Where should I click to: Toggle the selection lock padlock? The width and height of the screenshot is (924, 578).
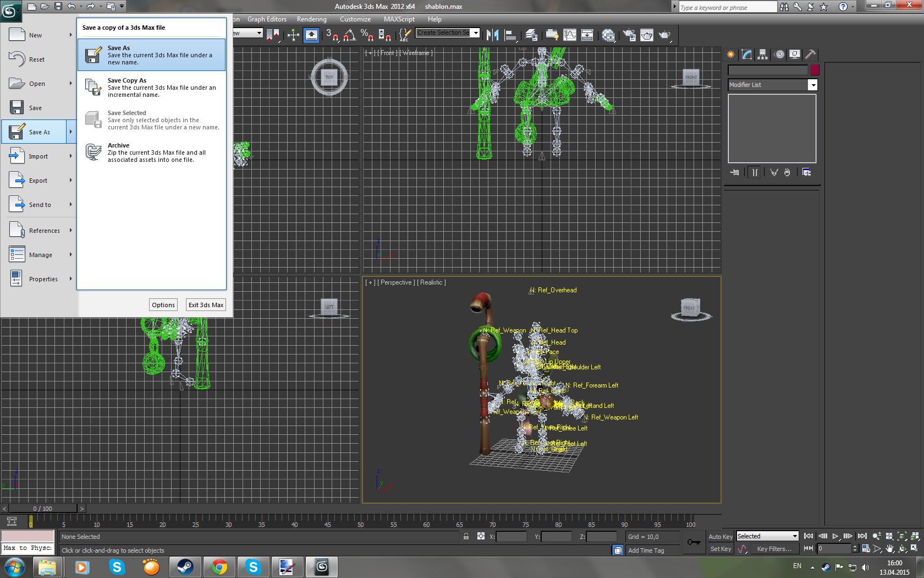coord(466,537)
